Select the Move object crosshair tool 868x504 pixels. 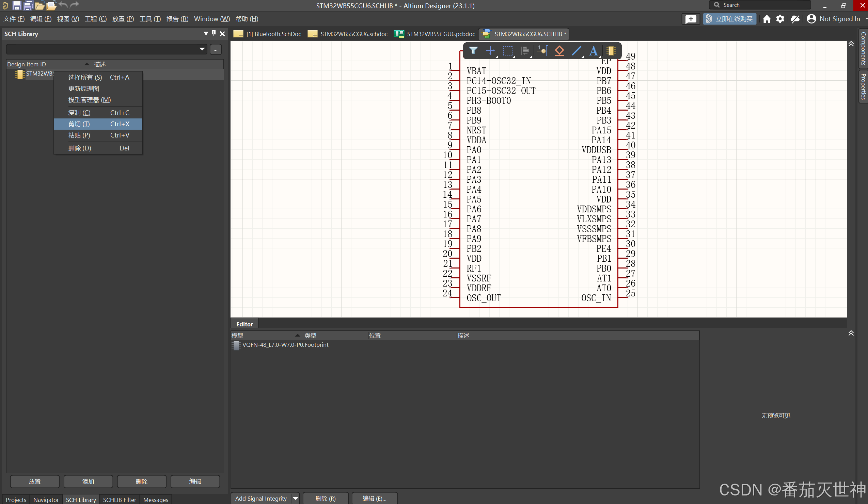[490, 51]
